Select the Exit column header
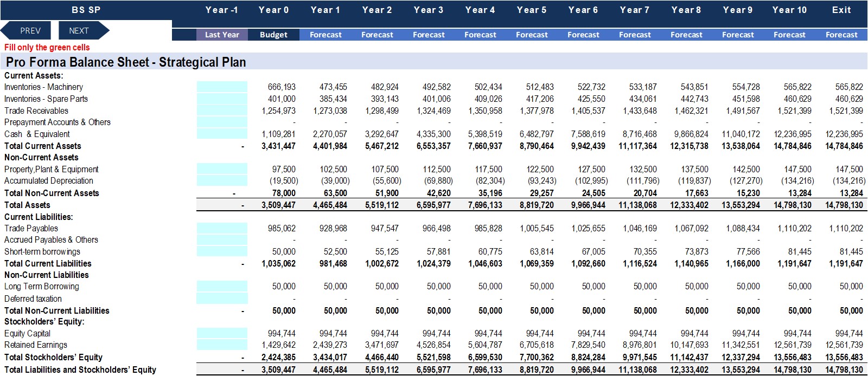The height and width of the screenshot is (376, 868). 841,10
